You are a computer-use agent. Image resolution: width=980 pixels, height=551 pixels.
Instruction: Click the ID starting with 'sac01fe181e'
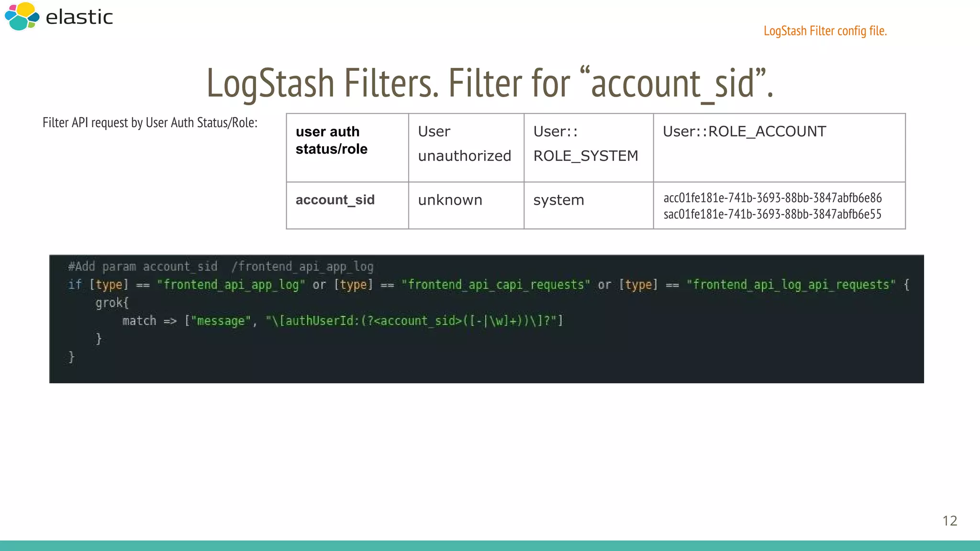(772, 214)
